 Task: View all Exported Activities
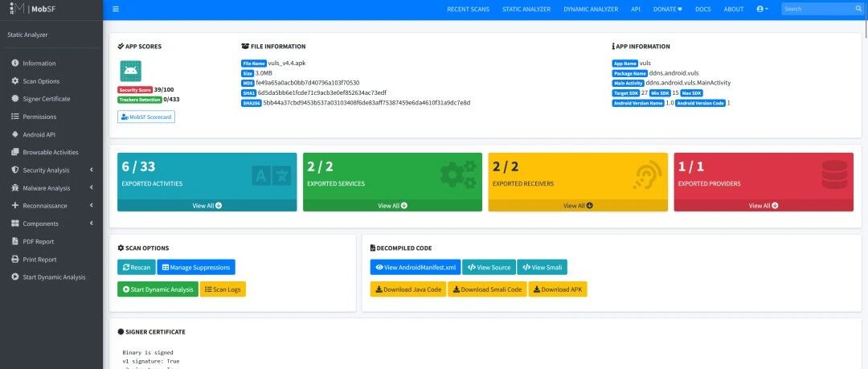[207, 206]
